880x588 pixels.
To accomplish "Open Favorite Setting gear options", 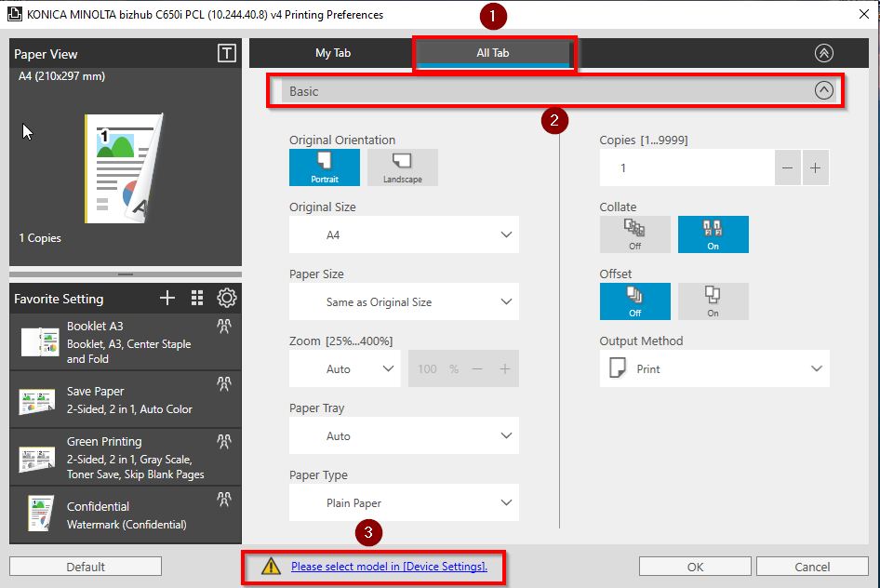I will tap(226, 298).
